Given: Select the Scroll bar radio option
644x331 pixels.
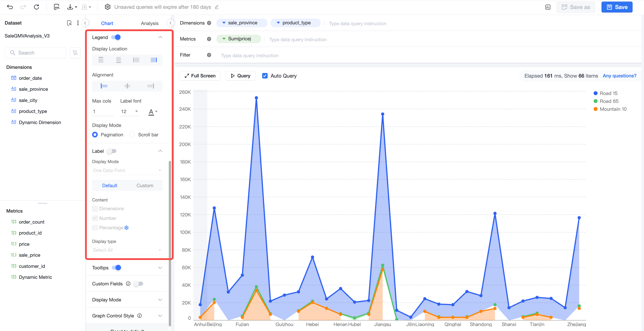Looking at the screenshot, I should (132, 135).
